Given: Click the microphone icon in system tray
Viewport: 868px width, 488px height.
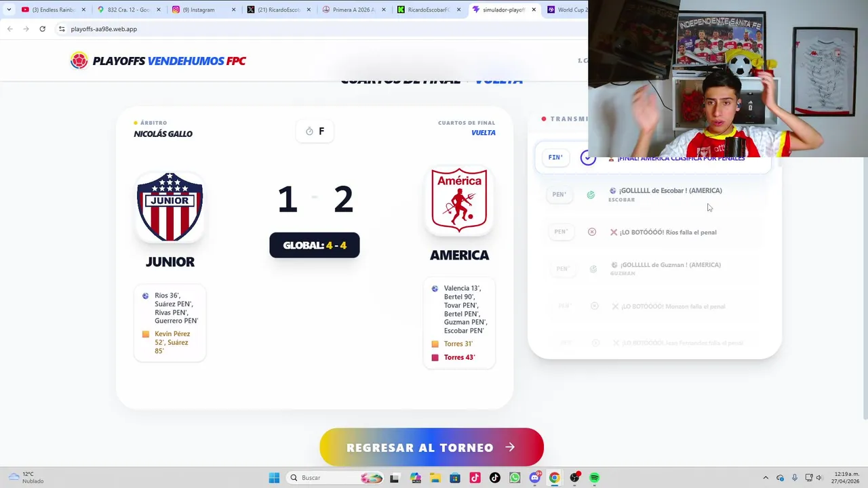Looking at the screenshot, I should click(794, 478).
